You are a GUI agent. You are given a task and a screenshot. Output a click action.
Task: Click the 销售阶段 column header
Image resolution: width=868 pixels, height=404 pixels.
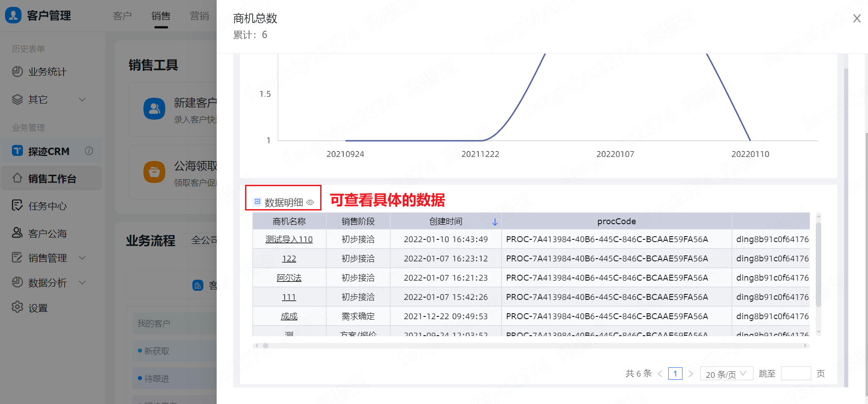(358, 221)
